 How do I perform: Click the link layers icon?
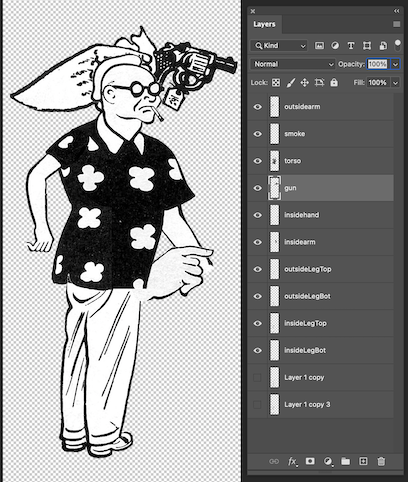tap(274, 461)
